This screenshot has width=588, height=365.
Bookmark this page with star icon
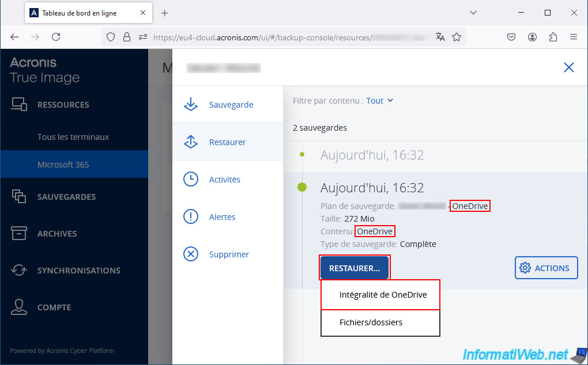click(x=457, y=37)
